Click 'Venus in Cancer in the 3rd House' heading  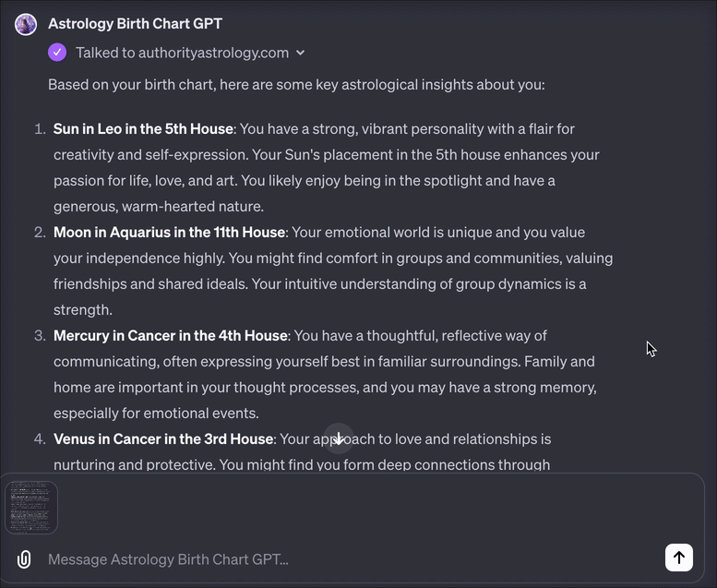click(163, 439)
